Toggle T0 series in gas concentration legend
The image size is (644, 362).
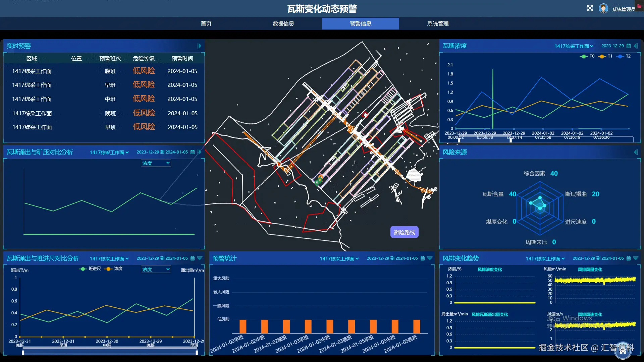point(587,56)
